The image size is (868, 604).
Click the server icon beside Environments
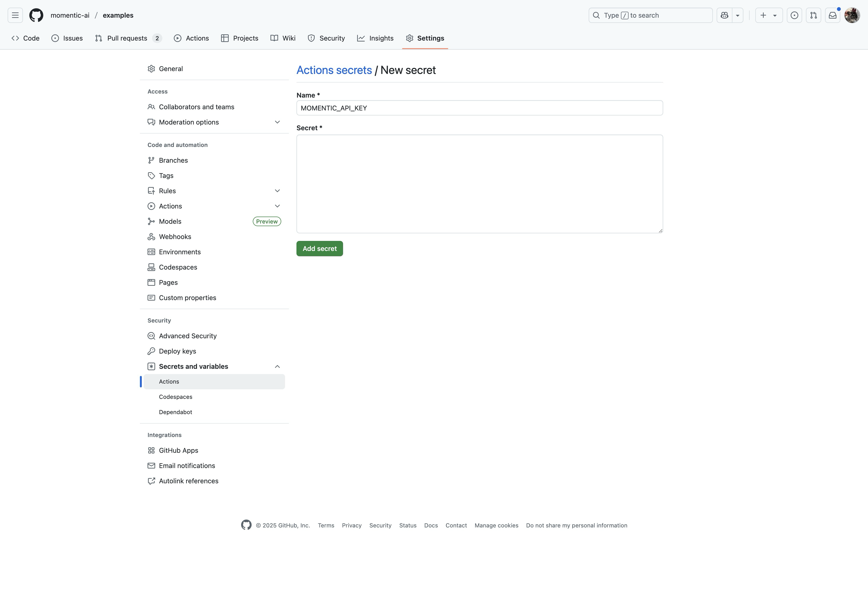pos(151,252)
